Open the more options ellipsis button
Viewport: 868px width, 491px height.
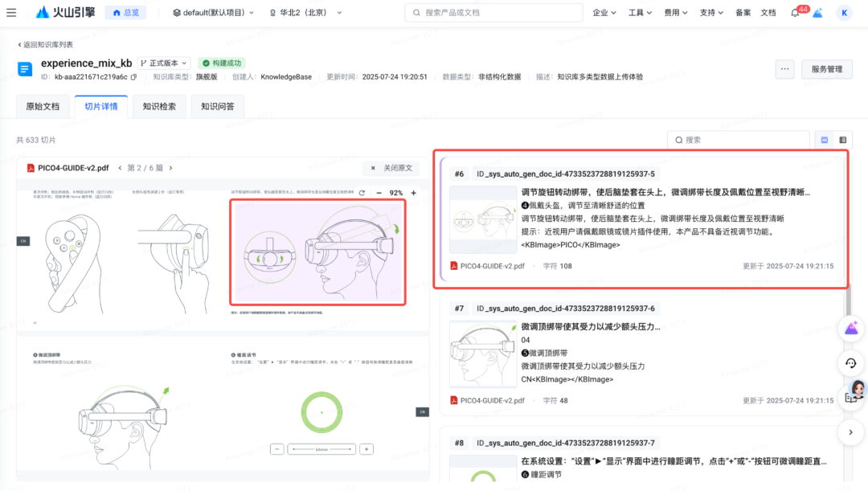[x=785, y=69]
